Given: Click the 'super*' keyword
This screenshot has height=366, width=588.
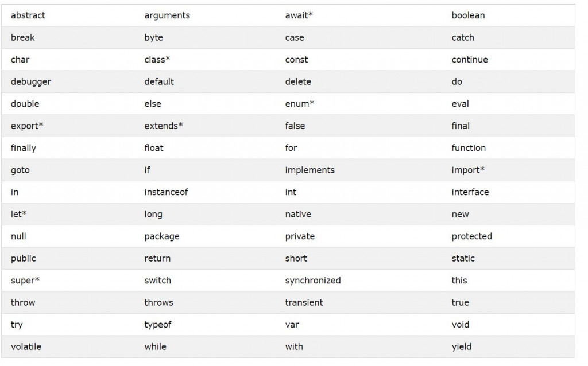Looking at the screenshot, I should [x=25, y=281].
